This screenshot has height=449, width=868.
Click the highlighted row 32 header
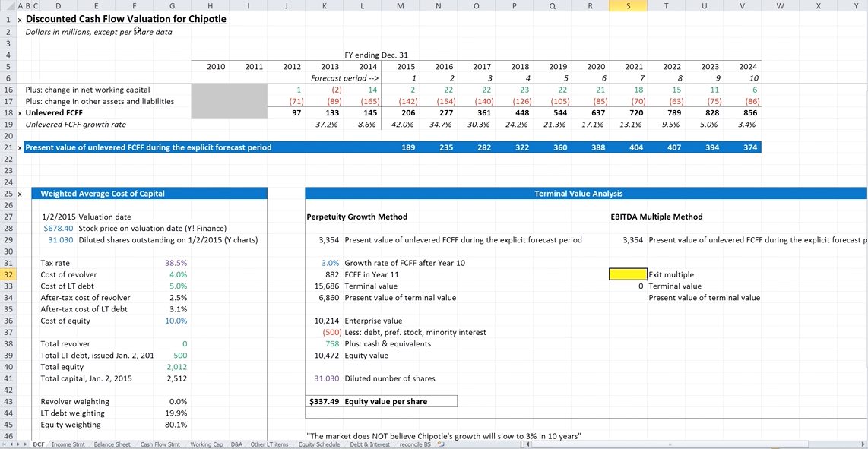coord(8,274)
